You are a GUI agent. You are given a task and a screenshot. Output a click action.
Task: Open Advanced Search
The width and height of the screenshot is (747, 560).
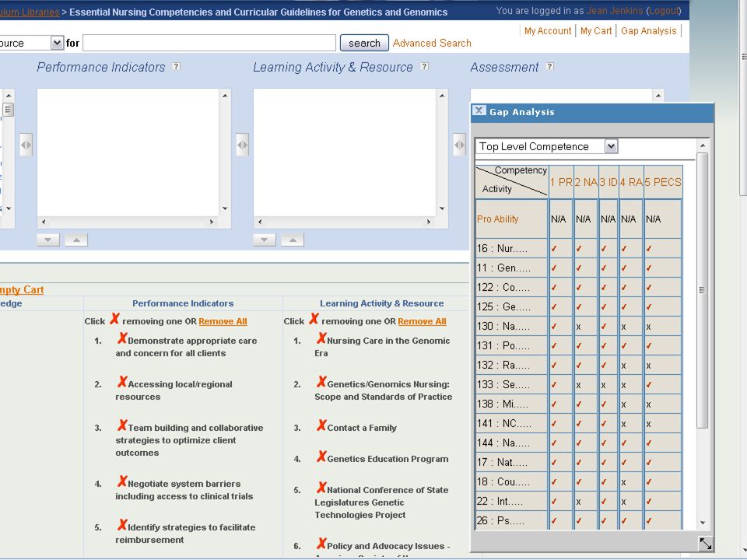pos(432,43)
